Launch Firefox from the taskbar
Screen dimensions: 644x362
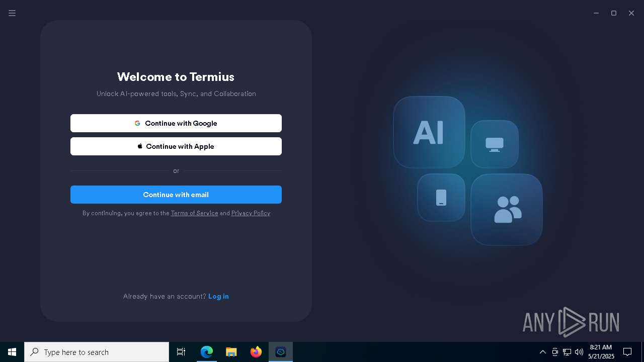[x=256, y=352]
